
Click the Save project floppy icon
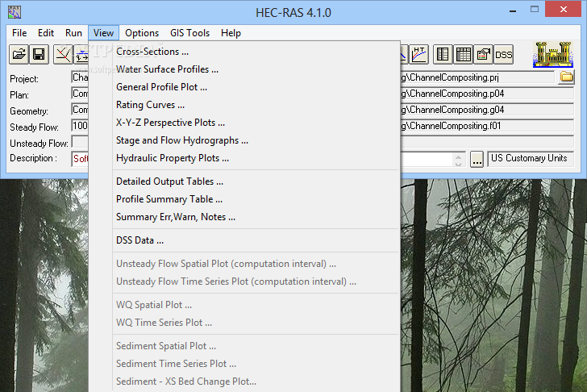[39, 55]
